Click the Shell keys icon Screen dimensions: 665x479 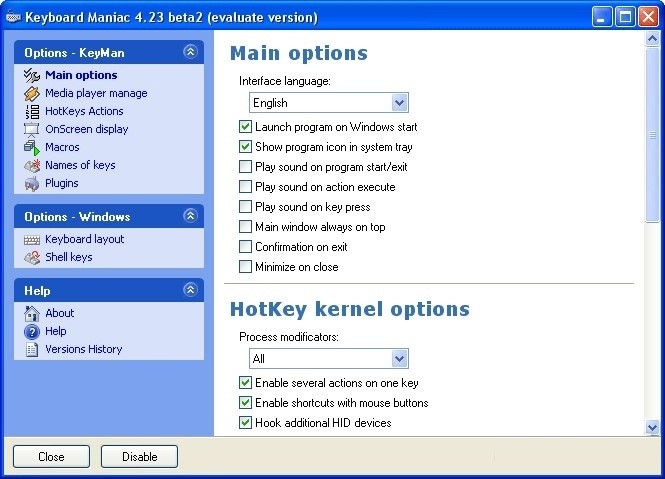(32, 258)
